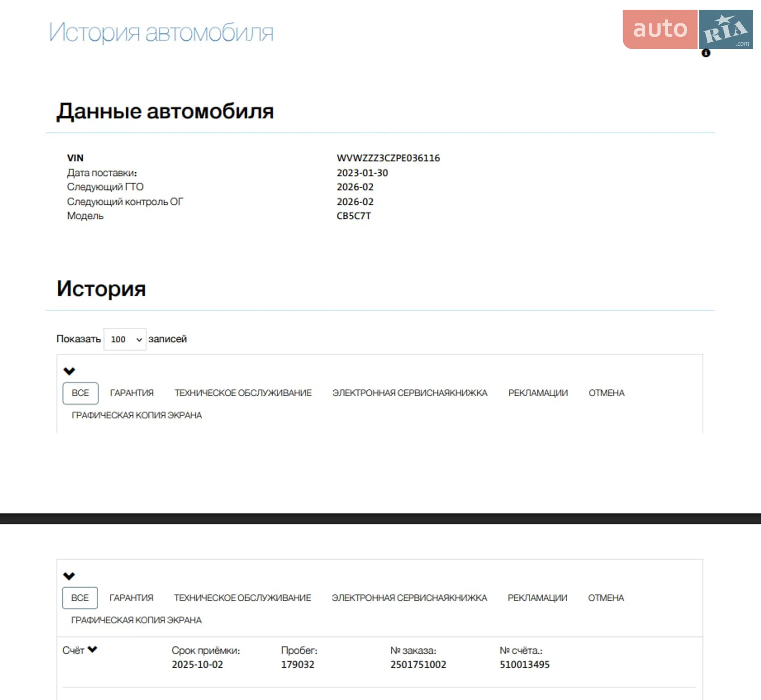
Task: Click the mileage value 179032
Action: (x=297, y=665)
